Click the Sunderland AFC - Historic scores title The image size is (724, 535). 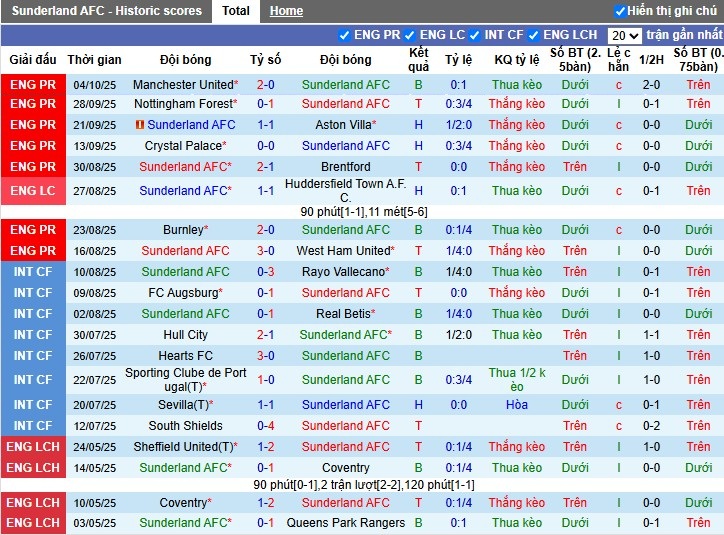[x=107, y=11]
